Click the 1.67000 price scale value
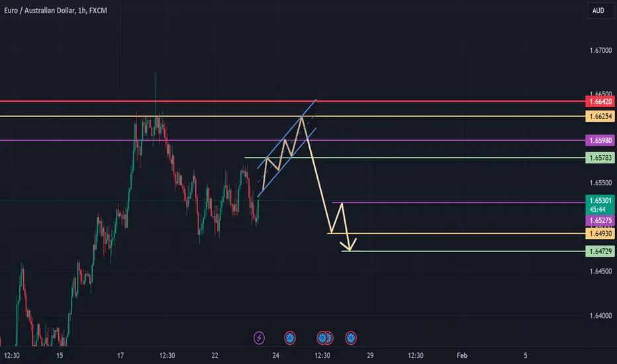617x364 pixels. tap(600, 50)
